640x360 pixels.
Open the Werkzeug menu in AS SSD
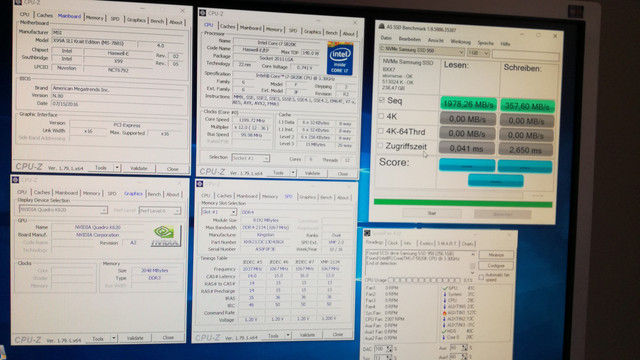tap(460, 42)
